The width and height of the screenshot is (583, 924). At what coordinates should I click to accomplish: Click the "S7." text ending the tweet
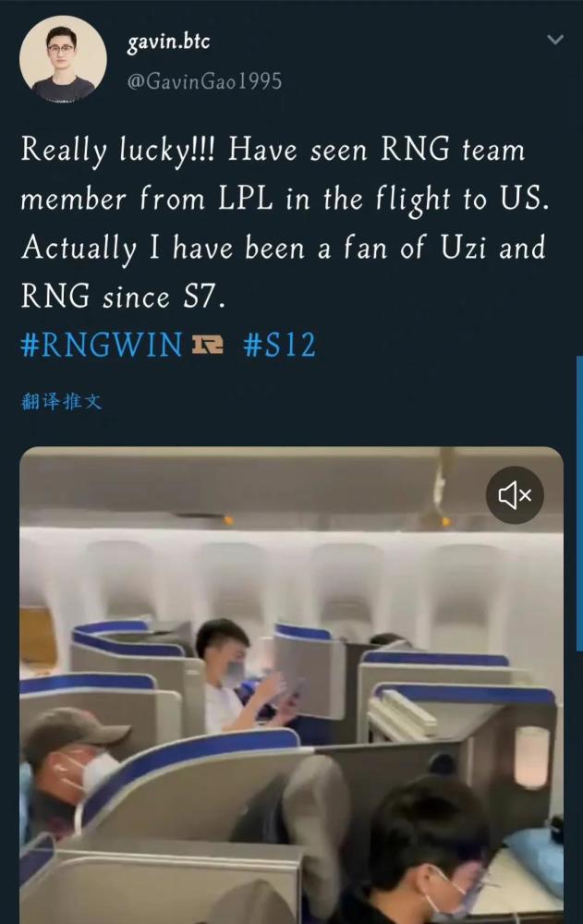point(204,297)
